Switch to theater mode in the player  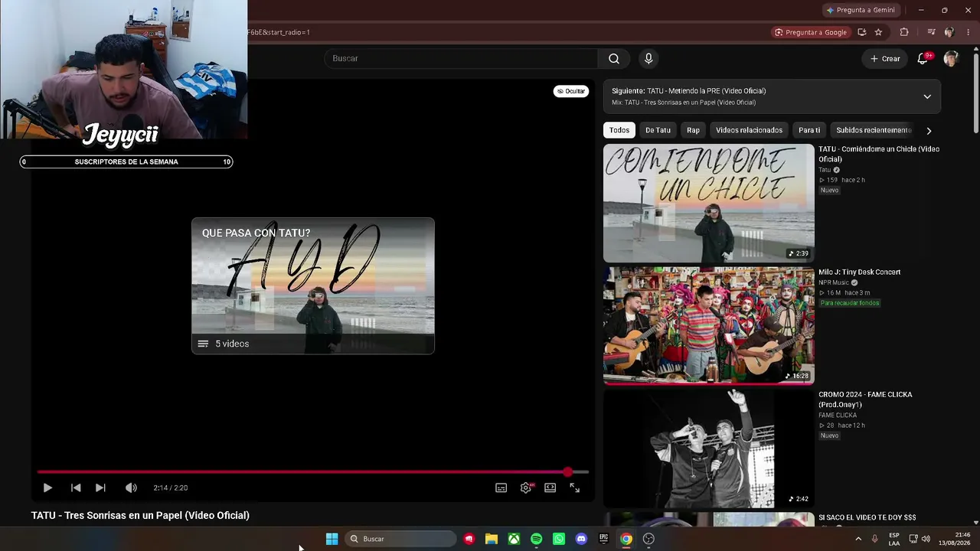pyautogui.click(x=550, y=487)
